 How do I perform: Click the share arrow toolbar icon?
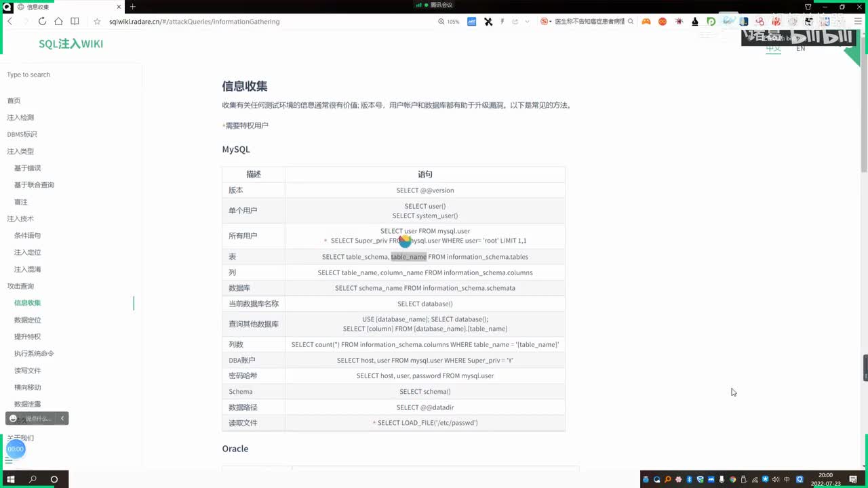click(x=515, y=22)
